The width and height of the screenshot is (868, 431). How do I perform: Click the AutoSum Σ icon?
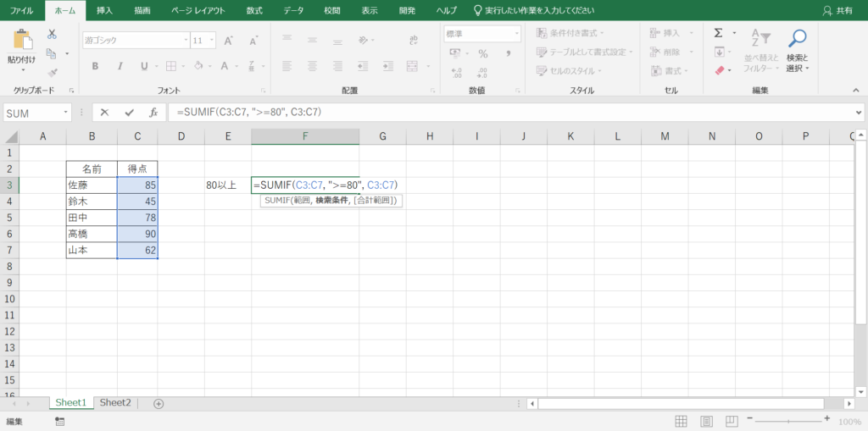point(718,33)
